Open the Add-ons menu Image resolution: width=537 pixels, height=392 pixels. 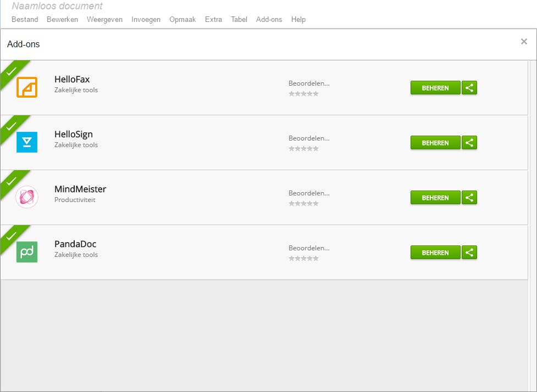click(269, 20)
